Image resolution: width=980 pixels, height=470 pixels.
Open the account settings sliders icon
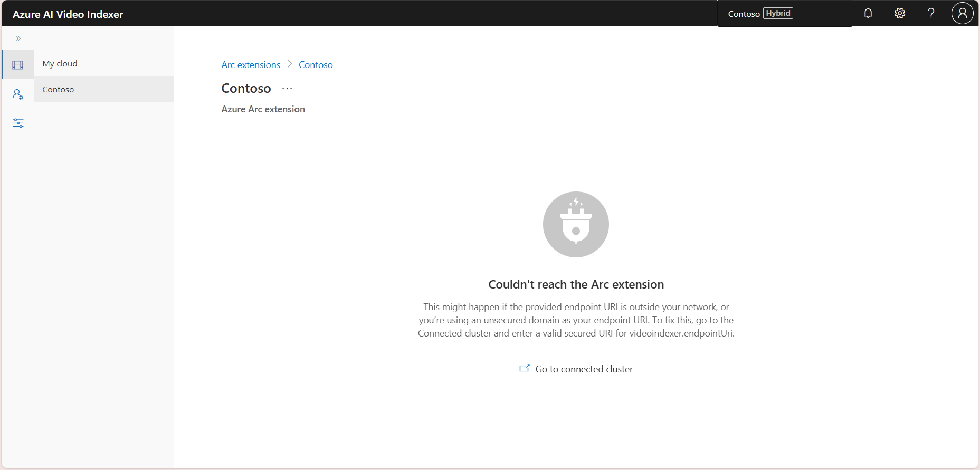click(18, 123)
